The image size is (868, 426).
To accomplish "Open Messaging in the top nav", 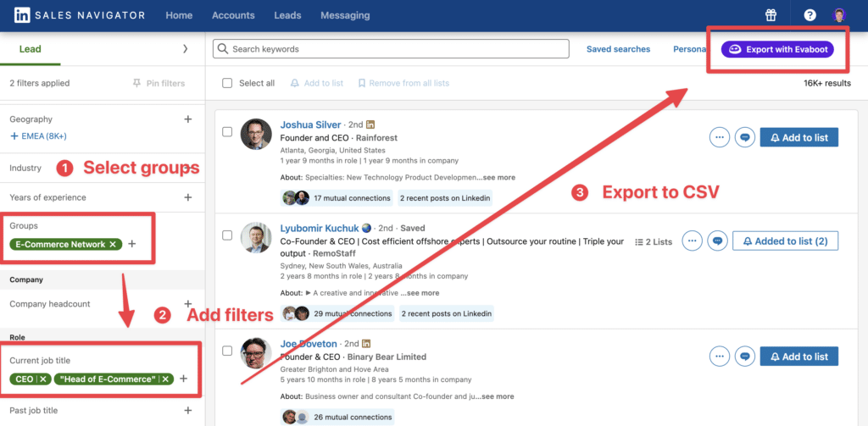I will [345, 15].
